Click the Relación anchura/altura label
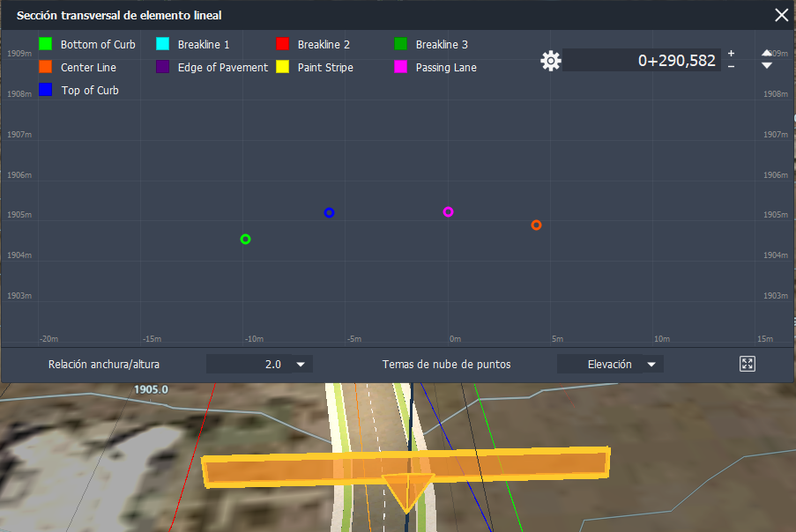 (103, 364)
